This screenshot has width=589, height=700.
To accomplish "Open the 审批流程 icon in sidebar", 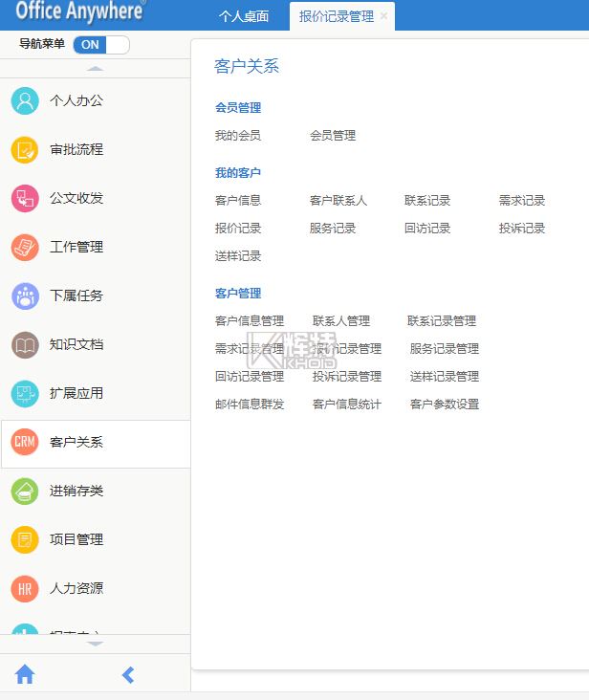I will click(x=25, y=149).
